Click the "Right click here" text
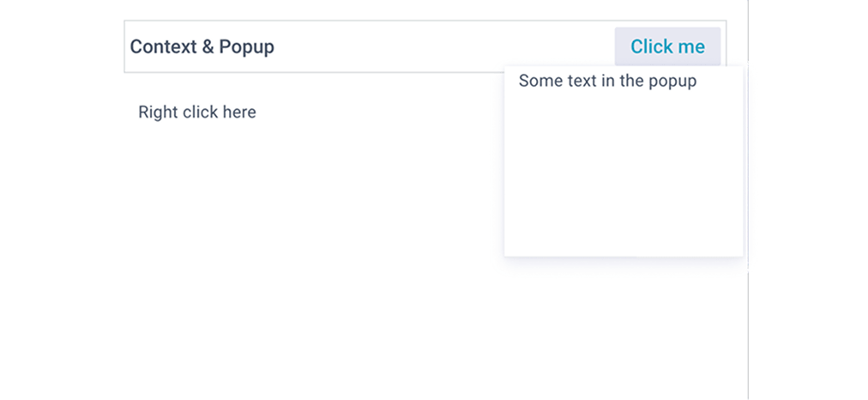The height and width of the screenshot is (400, 868). click(x=196, y=112)
